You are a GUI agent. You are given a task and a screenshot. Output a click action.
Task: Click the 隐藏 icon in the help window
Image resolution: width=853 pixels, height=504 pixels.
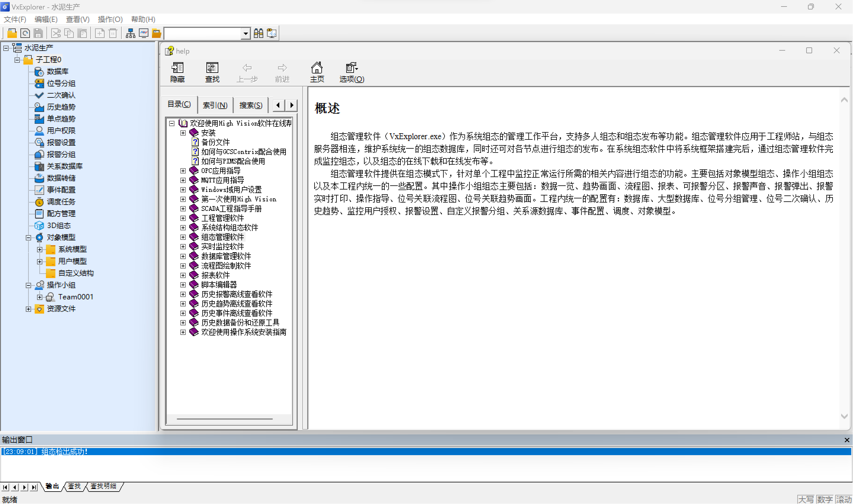click(177, 72)
